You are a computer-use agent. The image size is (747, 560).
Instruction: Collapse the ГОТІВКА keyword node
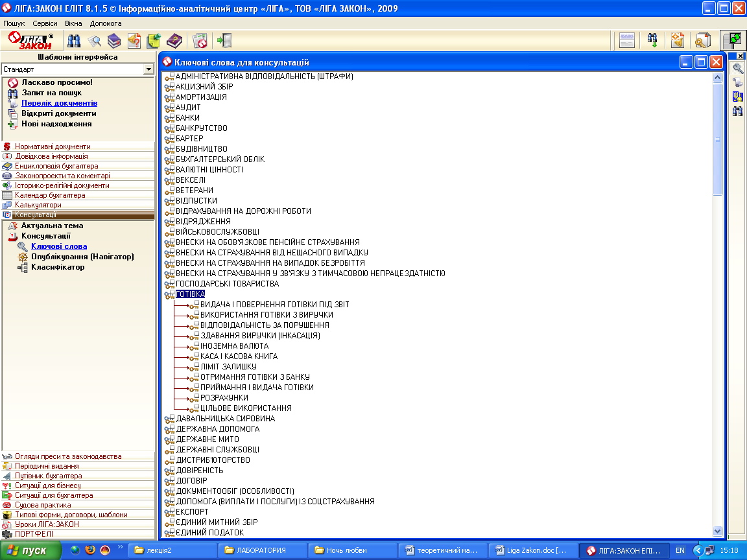point(169,294)
